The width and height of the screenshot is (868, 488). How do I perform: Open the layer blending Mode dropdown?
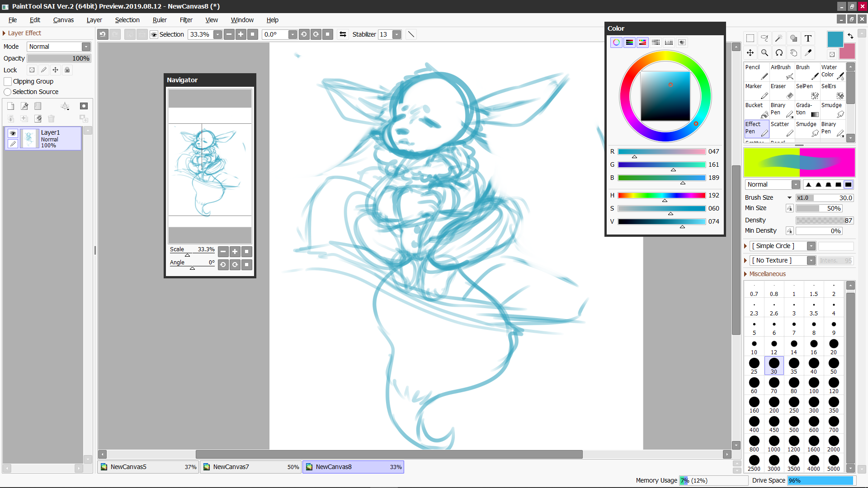tap(86, 47)
